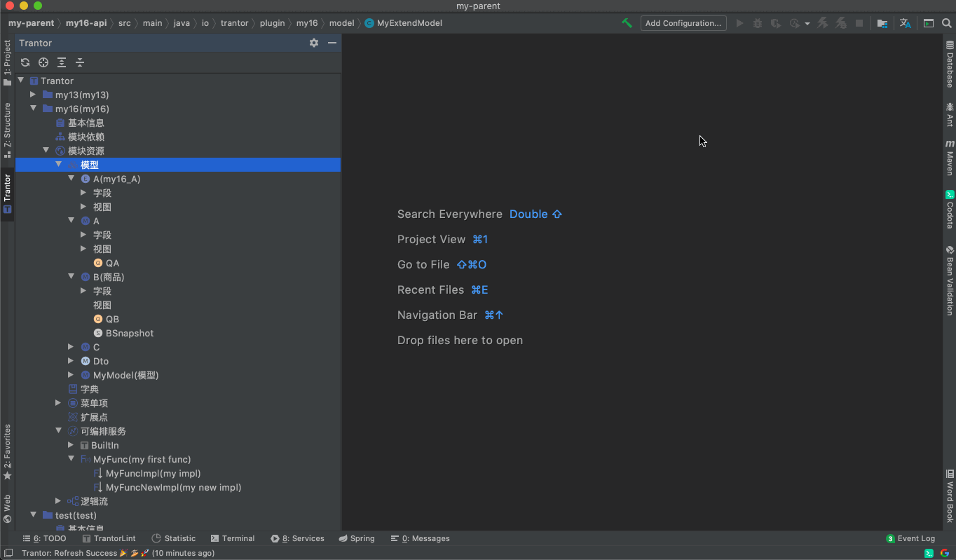The image size is (956, 560).
Task: Open the Event Log
Action: 910,538
